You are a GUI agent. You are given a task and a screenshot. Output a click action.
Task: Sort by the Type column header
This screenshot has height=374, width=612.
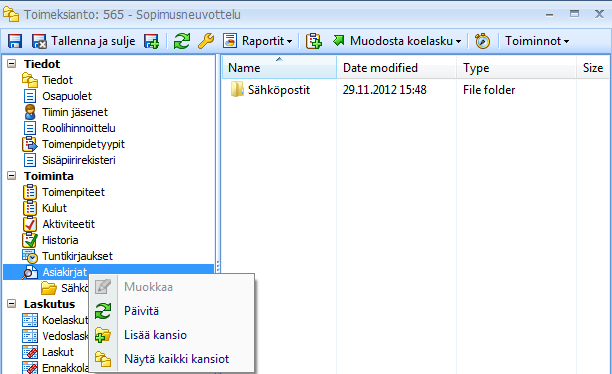coord(517,68)
